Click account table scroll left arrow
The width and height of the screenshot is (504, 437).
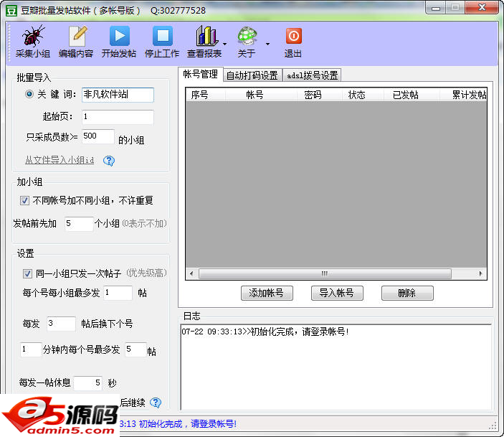click(191, 274)
